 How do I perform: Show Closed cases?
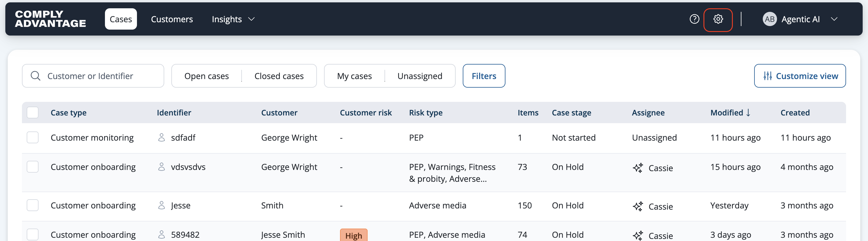pos(279,76)
